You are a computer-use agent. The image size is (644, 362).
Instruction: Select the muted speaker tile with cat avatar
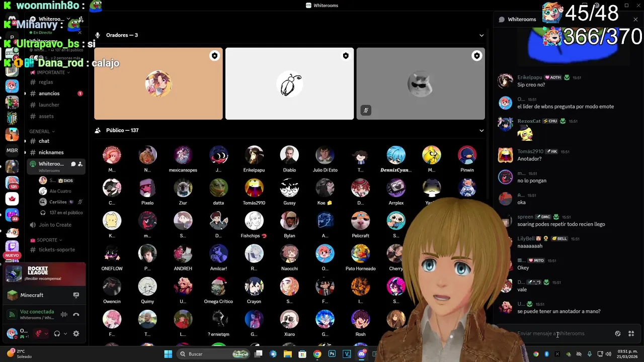point(421,83)
